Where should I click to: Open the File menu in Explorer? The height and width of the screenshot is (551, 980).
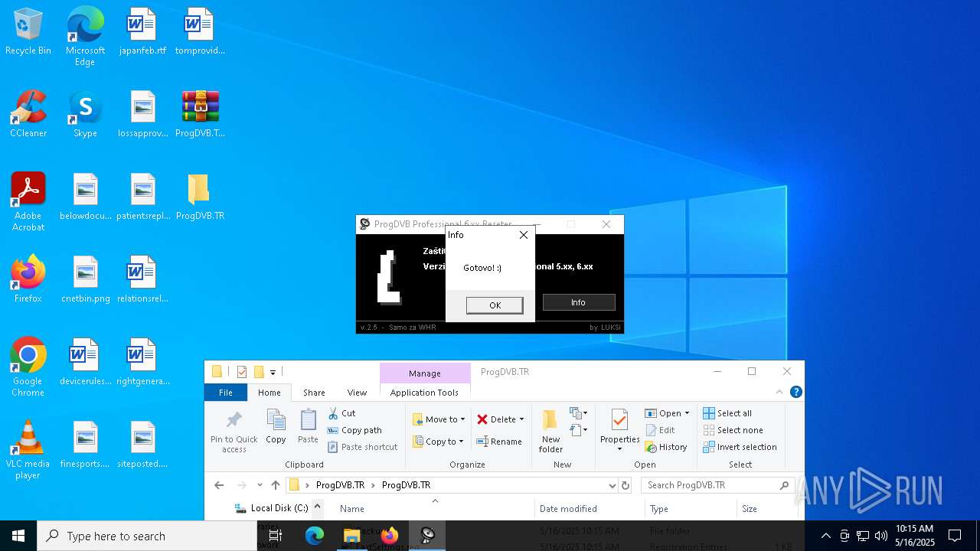[226, 393]
